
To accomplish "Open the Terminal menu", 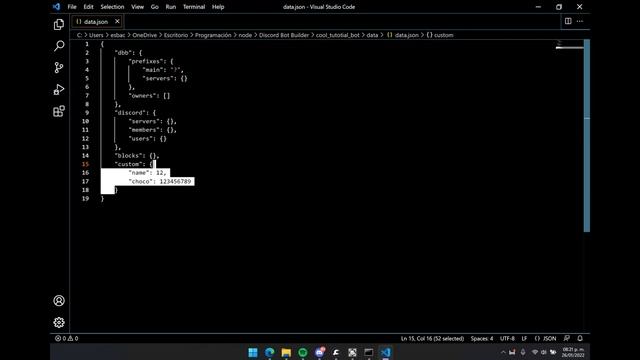I will 194,7.
